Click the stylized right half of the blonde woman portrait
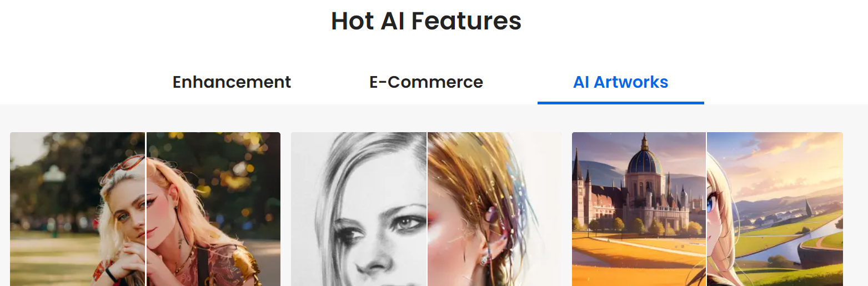The width and height of the screenshot is (868, 286). click(x=213, y=209)
